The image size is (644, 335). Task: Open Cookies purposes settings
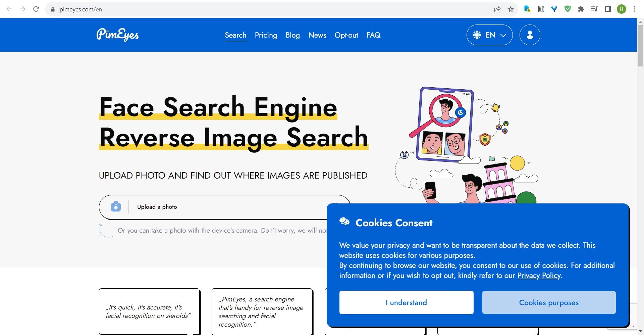(x=549, y=302)
